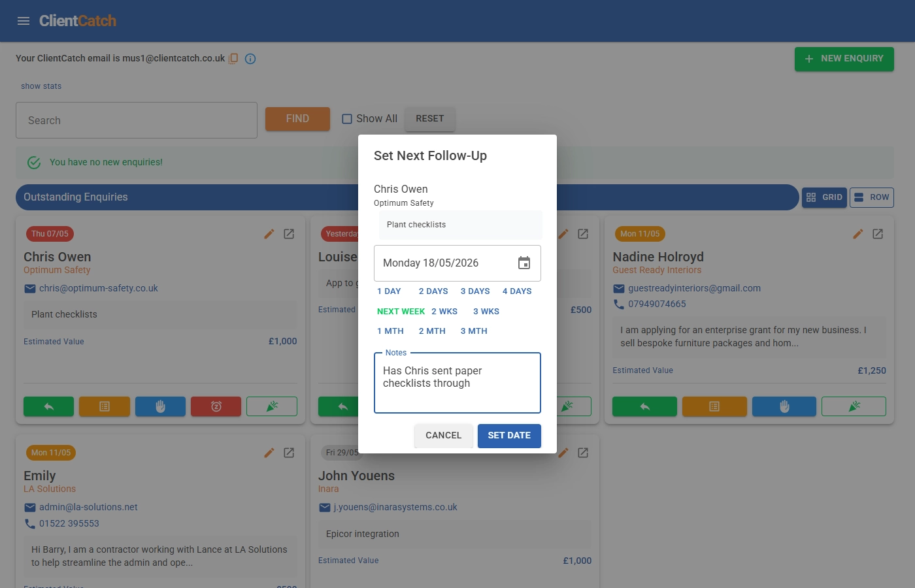Image resolution: width=915 pixels, height=588 pixels.
Task: Click Mon 11/05 badge on Nadine Holroyd card
Action: tap(640, 234)
